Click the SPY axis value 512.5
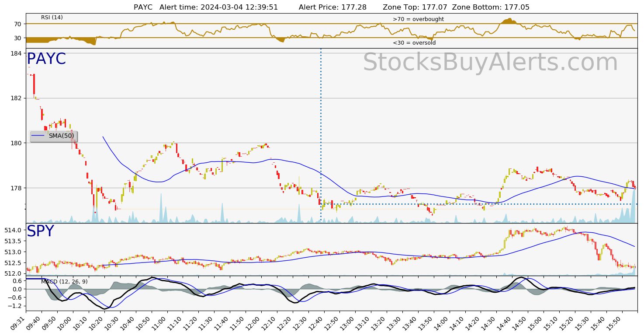This screenshot has height=336, width=644. click(x=14, y=263)
